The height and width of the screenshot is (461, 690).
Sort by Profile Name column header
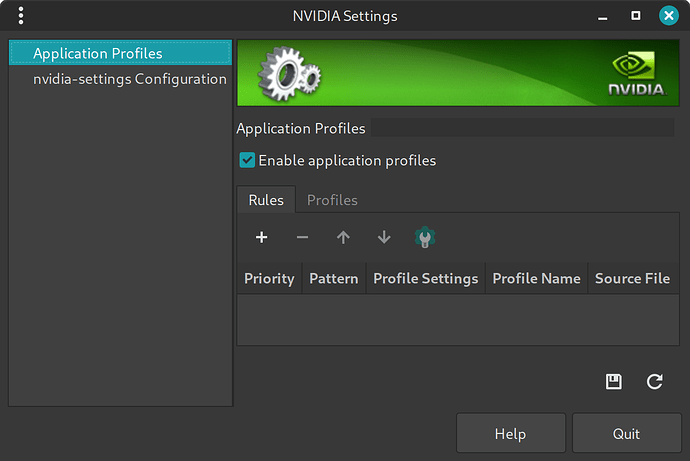point(536,278)
